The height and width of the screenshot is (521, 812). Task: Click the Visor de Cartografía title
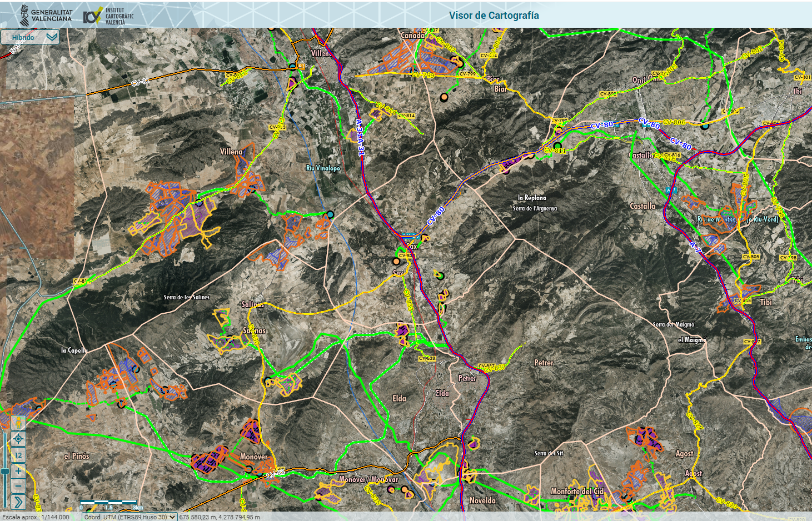[494, 16]
